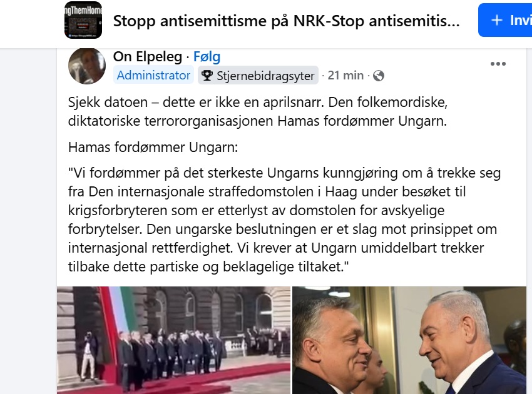Click the Administrator badge
The height and width of the screenshot is (394, 532).
[x=153, y=75]
